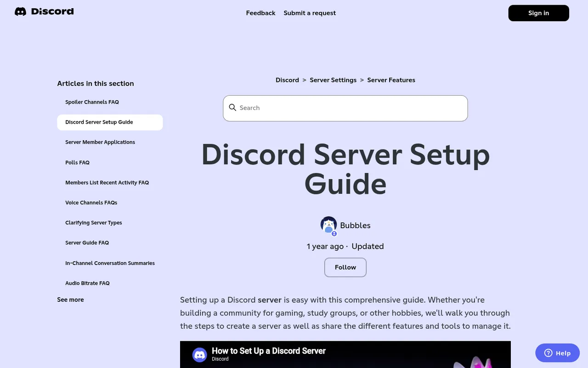Screen dimensions: 588x368
Task: Follow this article
Action: coord(345,267)
